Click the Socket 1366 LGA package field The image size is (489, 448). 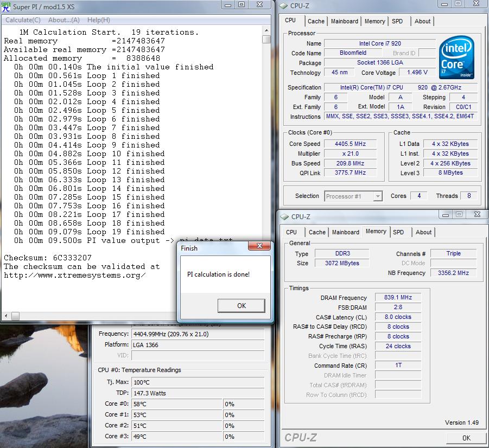coord(380,62)
